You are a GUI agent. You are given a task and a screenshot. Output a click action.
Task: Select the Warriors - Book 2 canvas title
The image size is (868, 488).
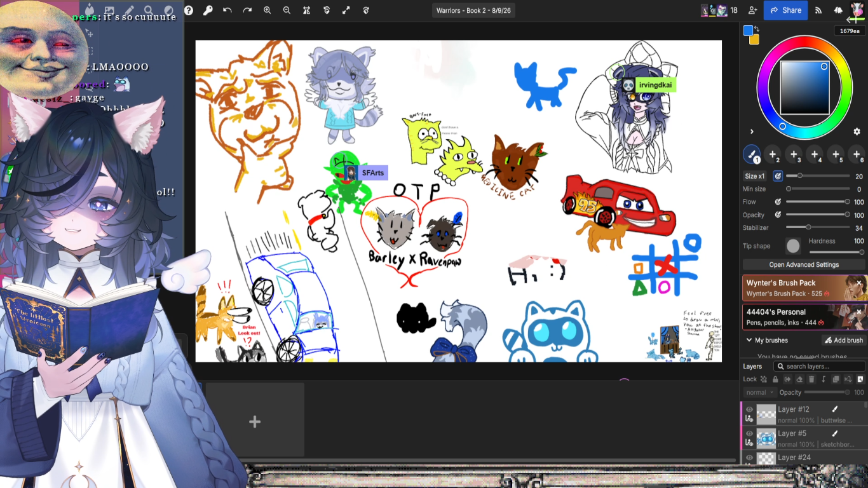[474, 10]
